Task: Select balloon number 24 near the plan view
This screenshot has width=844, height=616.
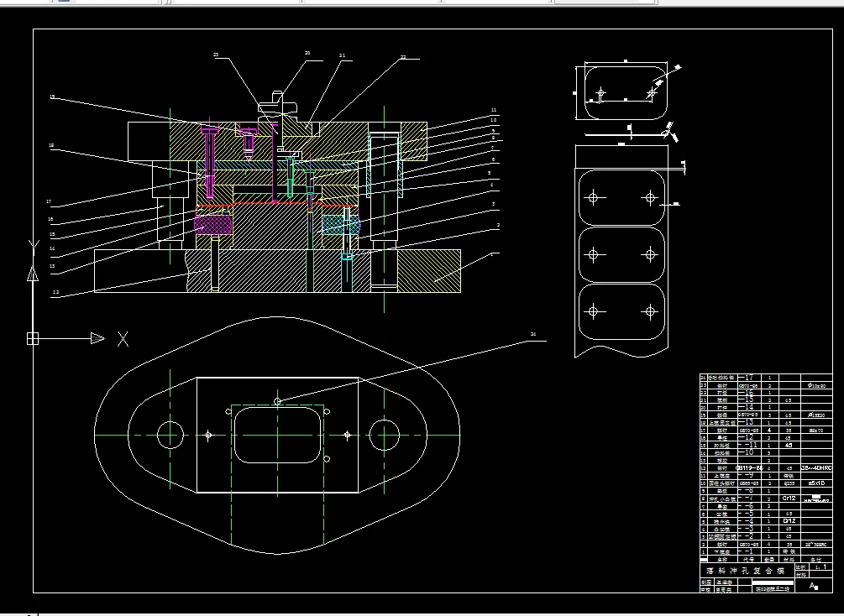Action: pyautogui.click(x=533, y=334)
